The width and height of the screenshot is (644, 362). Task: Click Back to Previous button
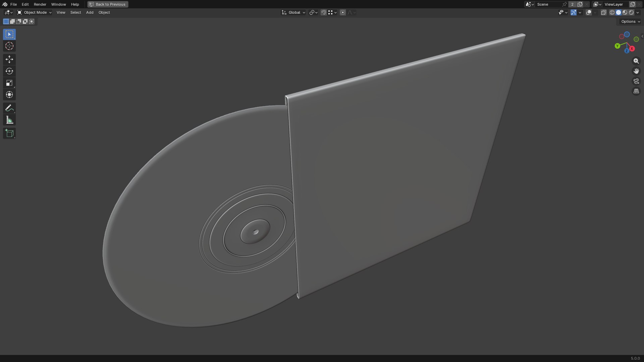[108, 4]
